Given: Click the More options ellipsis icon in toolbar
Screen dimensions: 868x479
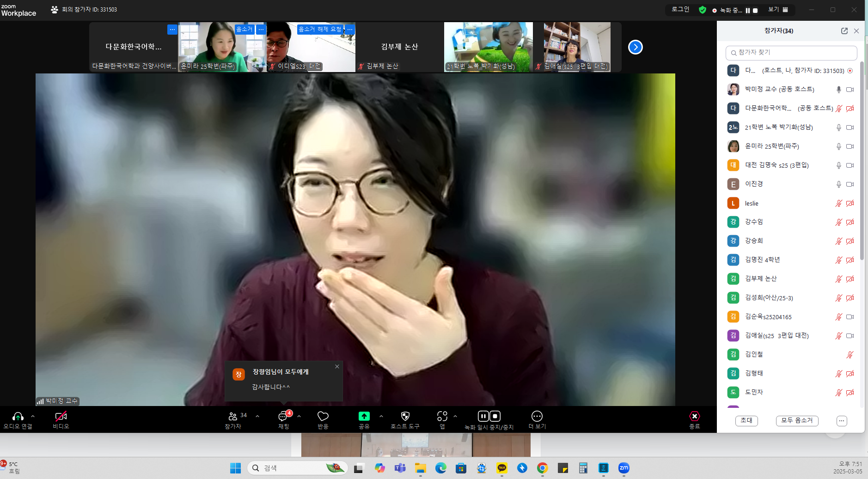Looking at the screenshot, I should click(x=537, y=416).
